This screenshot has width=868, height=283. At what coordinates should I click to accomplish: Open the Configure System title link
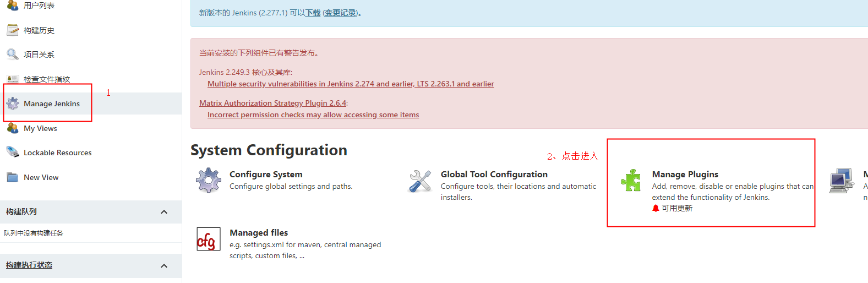(266, 174)
